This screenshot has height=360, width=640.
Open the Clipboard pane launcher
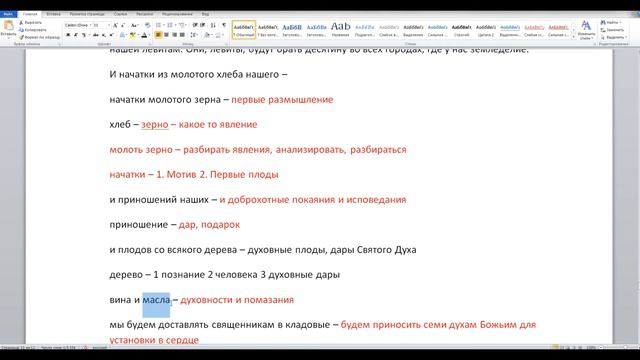pyautogui.click(x=60, y=44)
